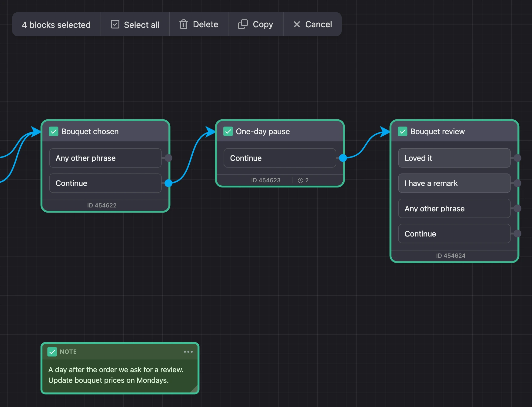Select 'Continue' option in Bouquet chosen block
The width and height of the screenshot is (532, 407).
pos(105,183)
